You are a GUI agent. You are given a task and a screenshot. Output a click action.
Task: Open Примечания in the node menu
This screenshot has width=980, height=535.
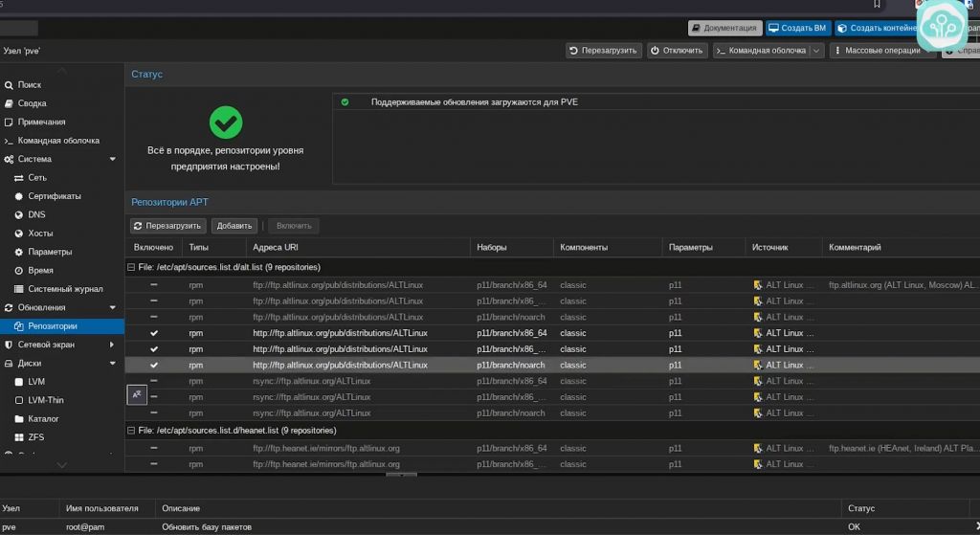[x=41, y=123]
